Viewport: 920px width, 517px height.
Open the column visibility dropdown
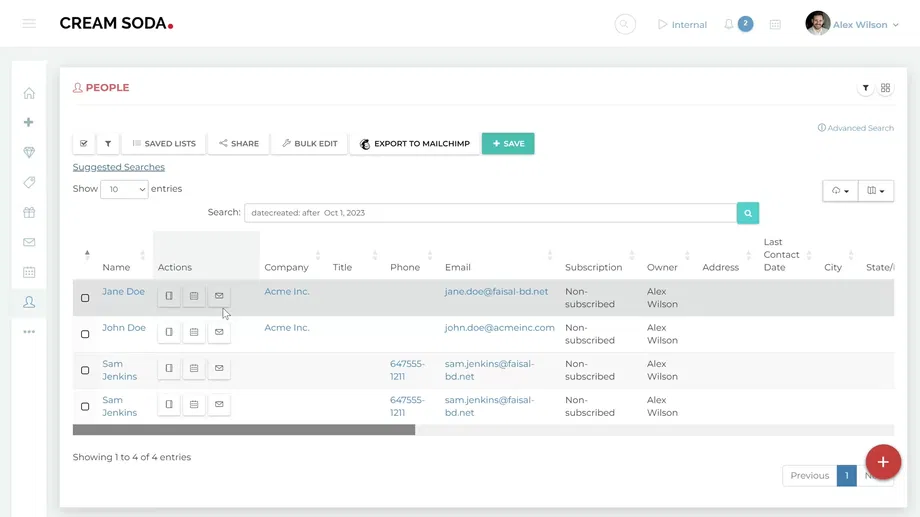point(875,190)
